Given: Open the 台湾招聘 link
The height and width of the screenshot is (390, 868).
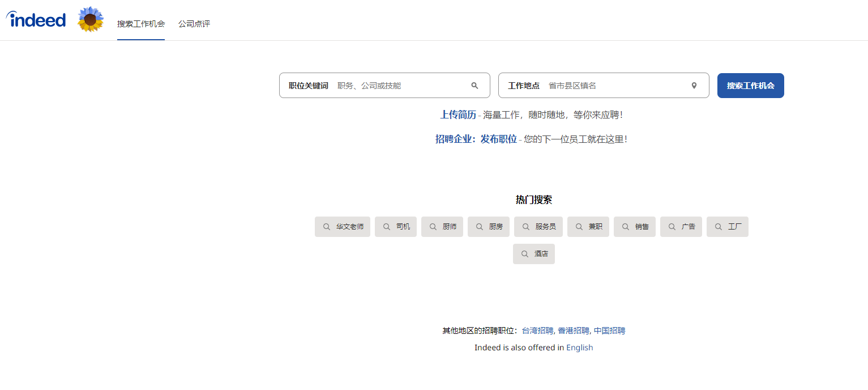Looking at the screenshot, I should [x=537, y=330].
